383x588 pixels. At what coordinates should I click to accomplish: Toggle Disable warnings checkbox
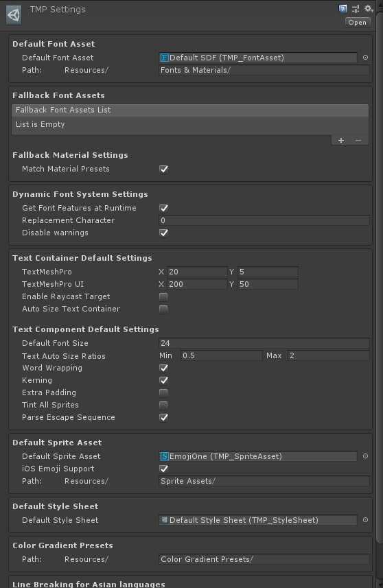[163, 233]
